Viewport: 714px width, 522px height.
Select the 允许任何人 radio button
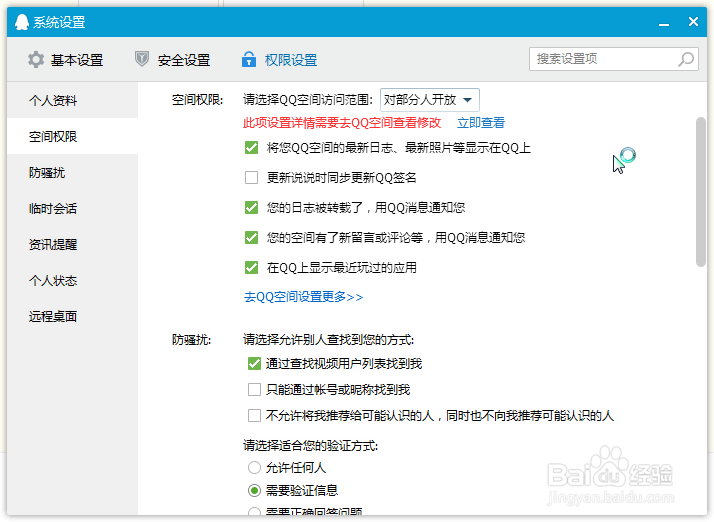[254, 467]
